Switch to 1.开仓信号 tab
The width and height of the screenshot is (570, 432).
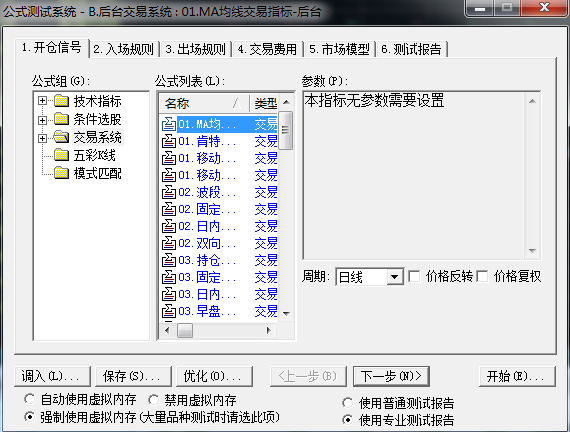(x=52, y=48)
